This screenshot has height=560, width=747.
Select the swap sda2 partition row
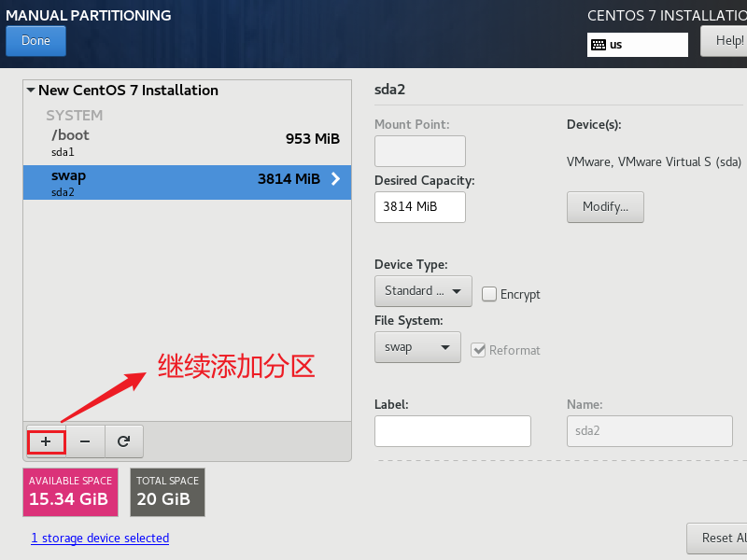[x=188, y=182]
